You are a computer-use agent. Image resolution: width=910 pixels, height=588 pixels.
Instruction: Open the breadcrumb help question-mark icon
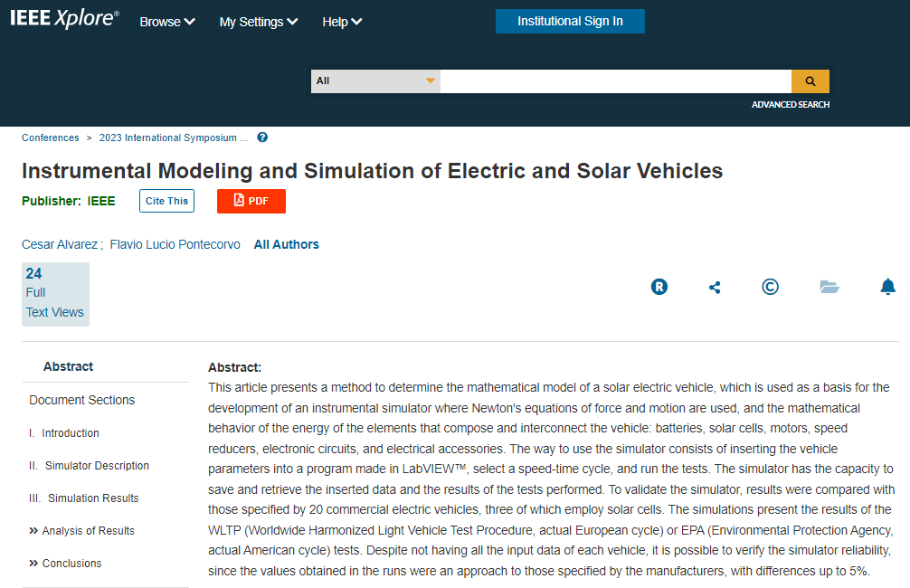[x=262, y=138]
